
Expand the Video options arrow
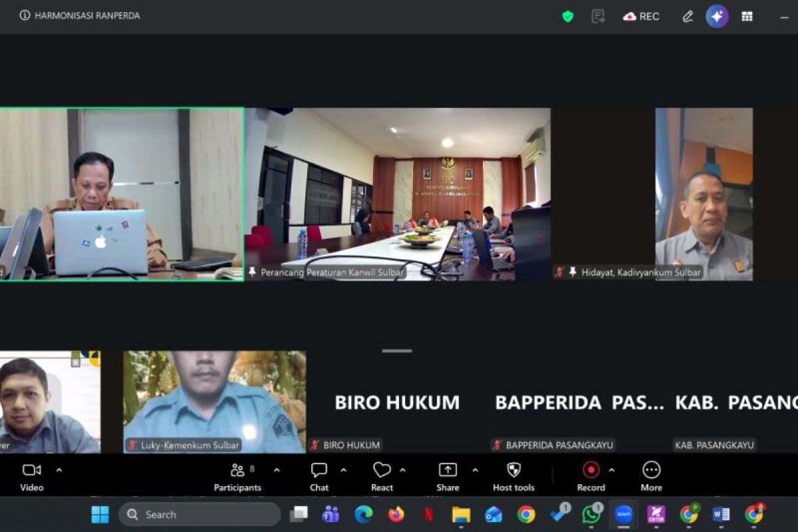(x=59, y=470)
